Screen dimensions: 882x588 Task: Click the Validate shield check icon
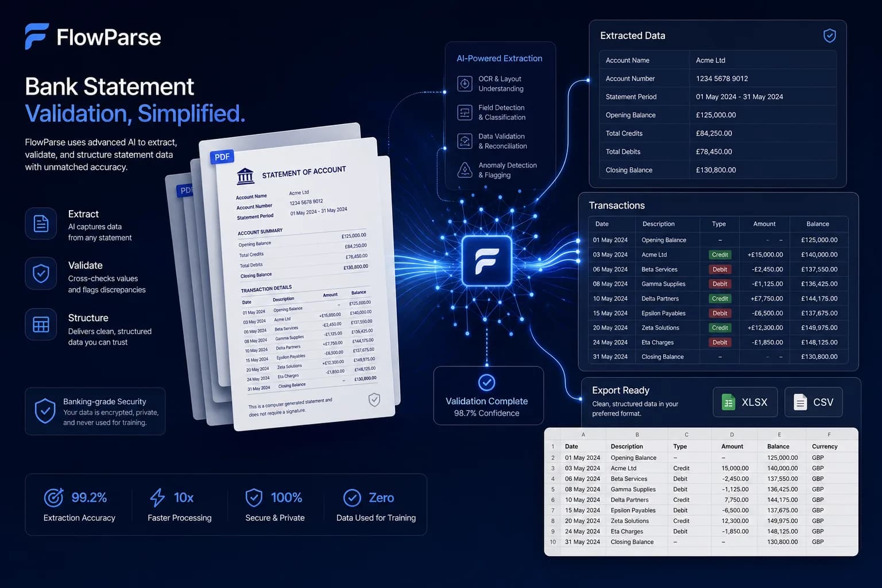(41, 273)
